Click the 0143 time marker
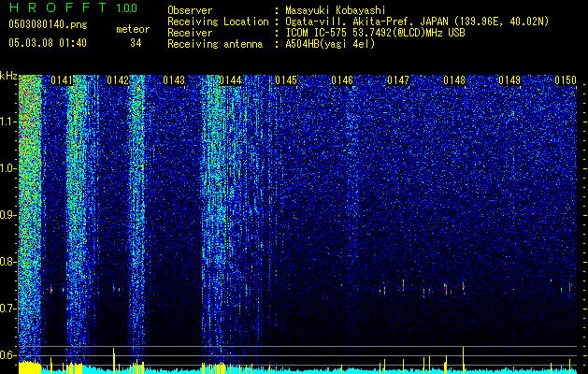Screen dimensions: 588x374 pos(174,80)
